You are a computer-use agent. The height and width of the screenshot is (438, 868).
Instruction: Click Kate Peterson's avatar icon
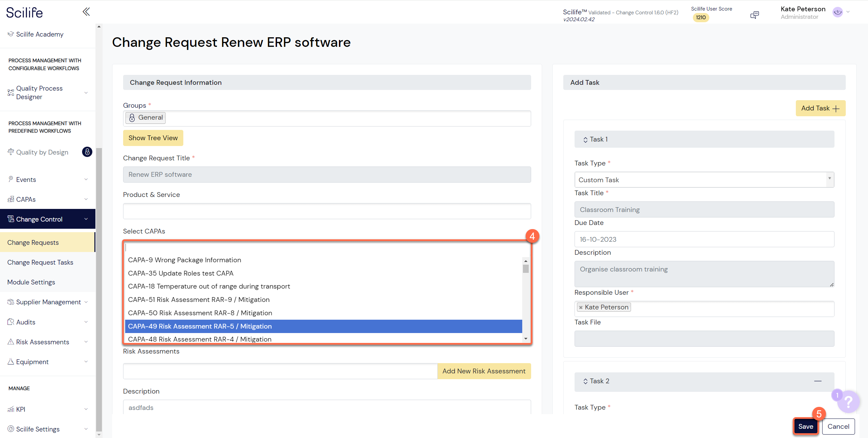click(x=838, y=12)
